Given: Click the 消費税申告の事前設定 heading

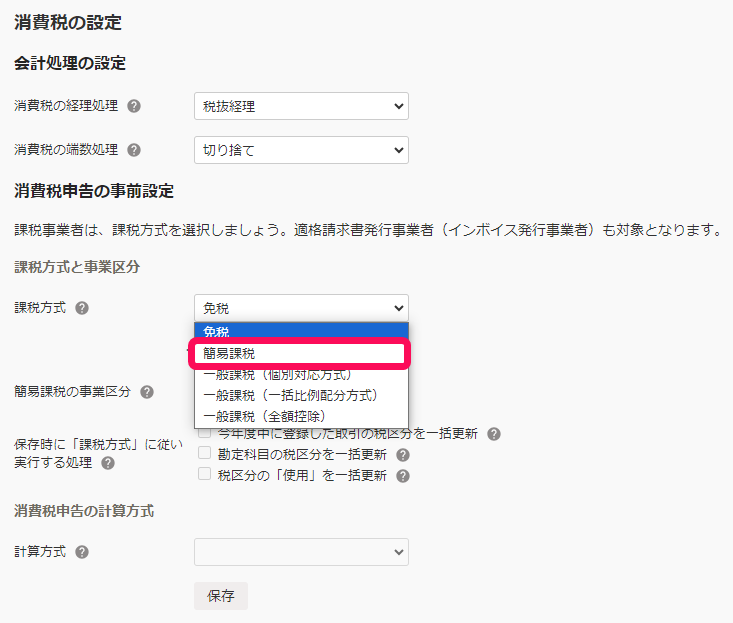Looking at the screenshot, I should (94, 191).
